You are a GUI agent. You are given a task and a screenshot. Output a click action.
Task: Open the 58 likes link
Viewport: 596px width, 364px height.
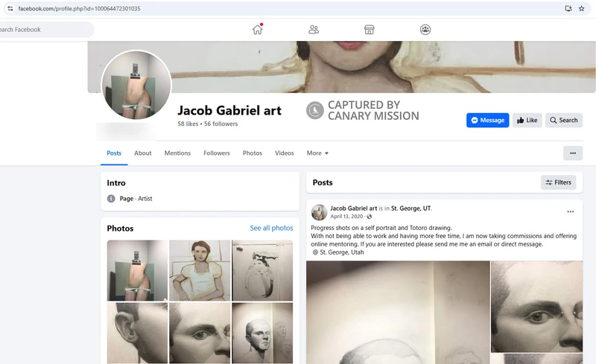click(188, 124)
